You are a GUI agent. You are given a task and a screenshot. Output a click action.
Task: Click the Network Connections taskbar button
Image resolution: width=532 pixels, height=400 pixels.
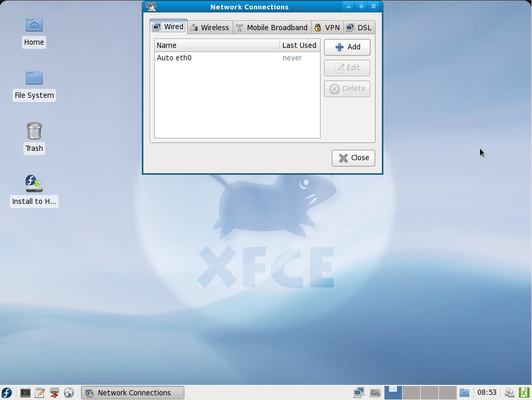[132, 393]
